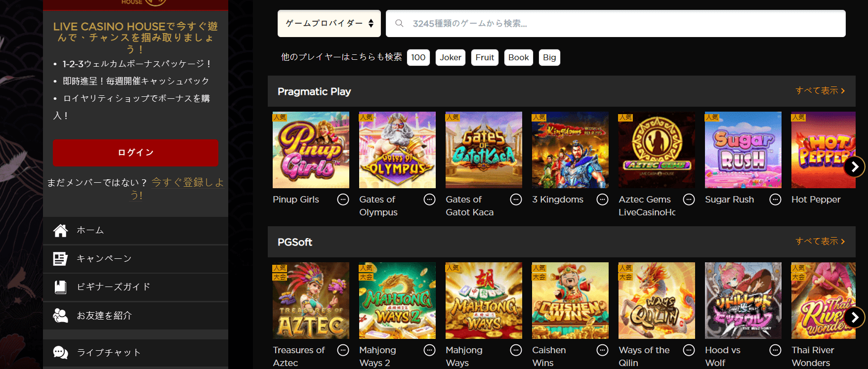Viewport: 868px width, 369px height.
Task: Click the 'Hot Pepper' game title text
Action: [816, 200]
